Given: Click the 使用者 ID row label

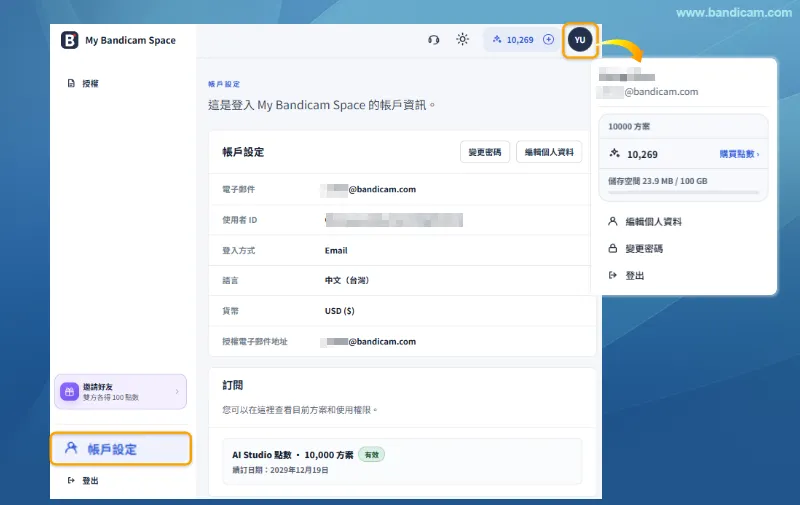Looking at the screenshot, I should click(x=240, y=220).
